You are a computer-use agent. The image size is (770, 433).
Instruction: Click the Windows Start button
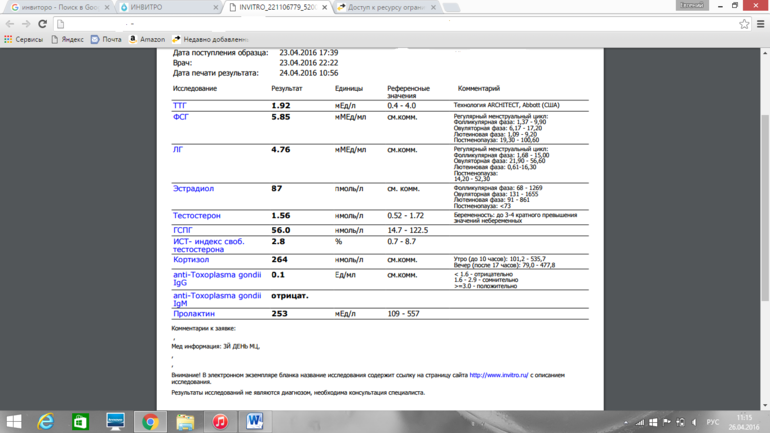(x=14, y=422)
